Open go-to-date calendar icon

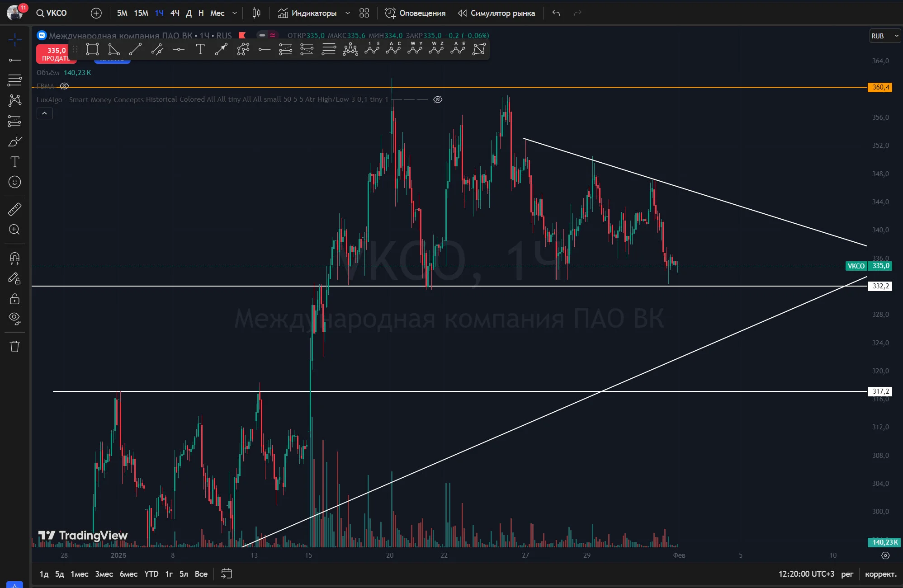pos(227,574)
